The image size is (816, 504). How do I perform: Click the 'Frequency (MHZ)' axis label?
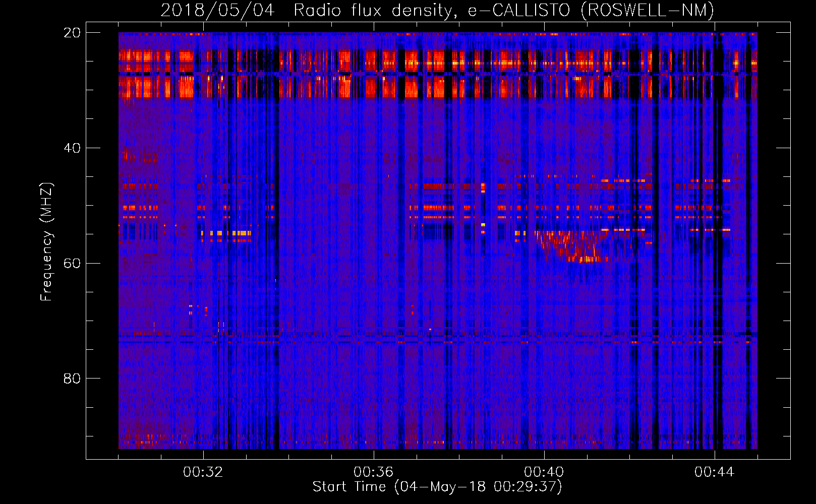46,242
